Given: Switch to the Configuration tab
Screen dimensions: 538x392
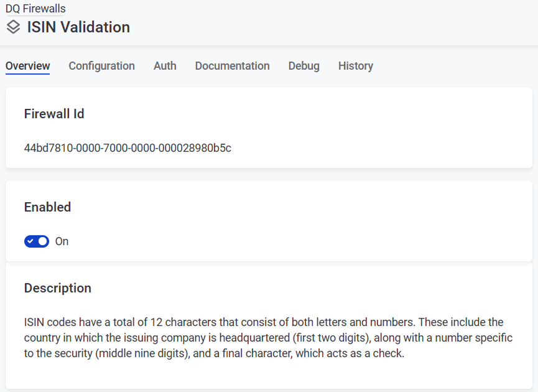Looking at the screenshot, I should tap(101, 66).
